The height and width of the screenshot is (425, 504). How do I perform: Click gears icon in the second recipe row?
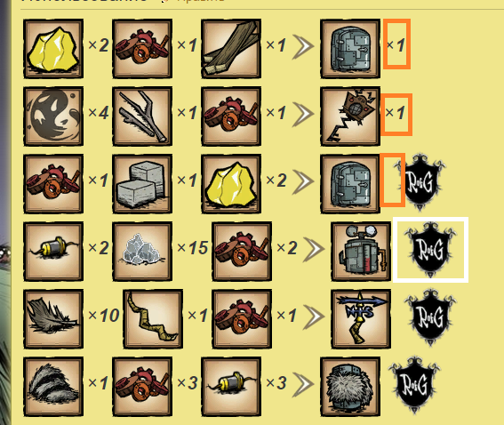click(x=231, y=116)
